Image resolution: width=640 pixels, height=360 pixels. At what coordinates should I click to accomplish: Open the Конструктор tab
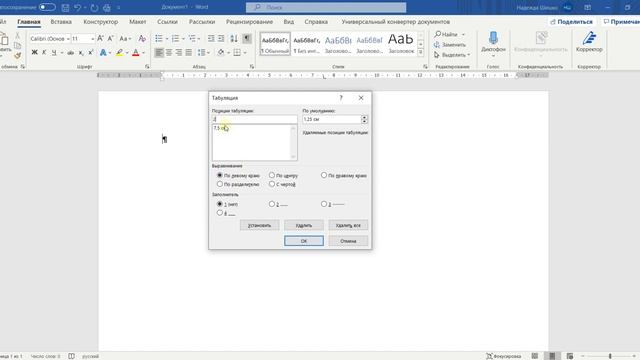100,22
